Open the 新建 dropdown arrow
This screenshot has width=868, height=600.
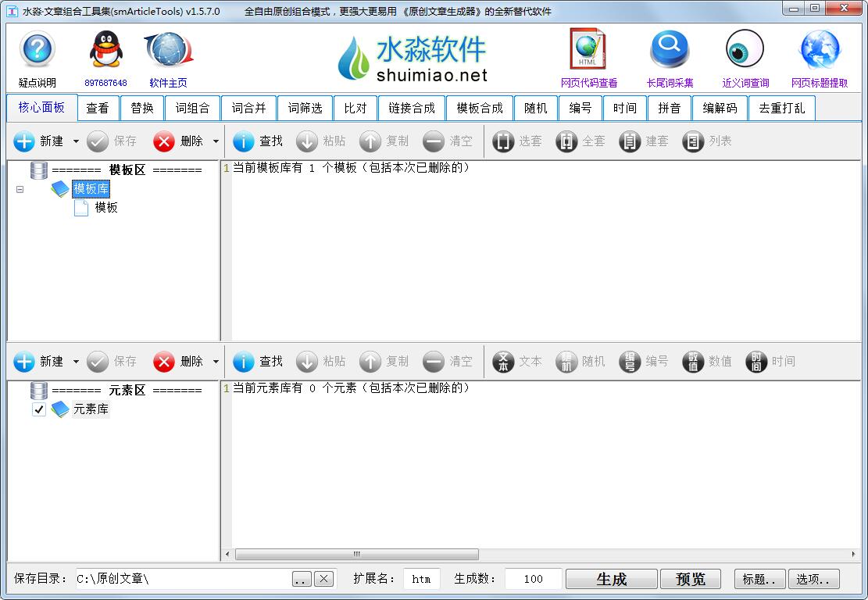pyautogui.click(x=74, y=141)
